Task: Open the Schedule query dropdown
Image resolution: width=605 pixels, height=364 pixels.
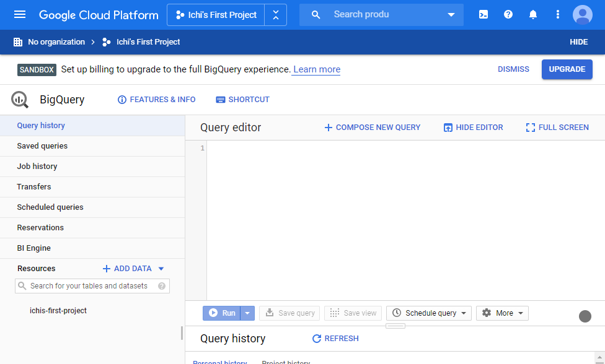Action: (429, 313)
